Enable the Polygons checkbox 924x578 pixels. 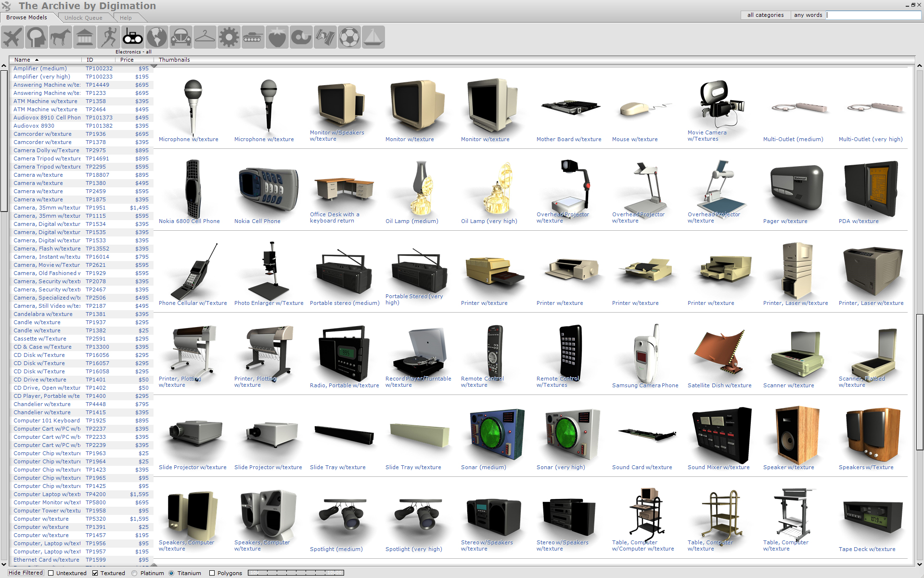[212, 573]
